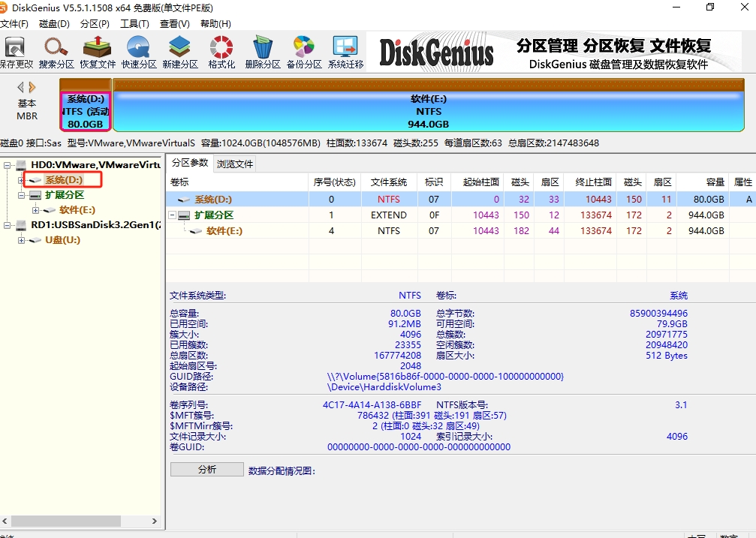Click the 起始柱面 column header
This screenshot has width=756, height=538.
(477, 182)
